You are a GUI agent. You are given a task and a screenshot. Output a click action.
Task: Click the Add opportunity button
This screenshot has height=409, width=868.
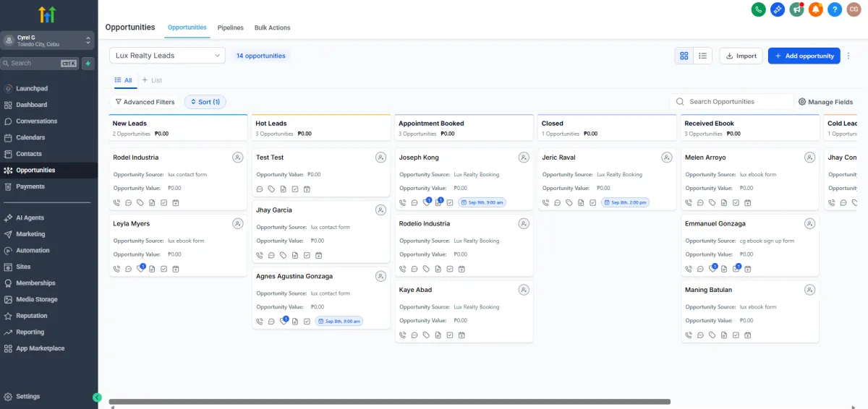point(804,56)
